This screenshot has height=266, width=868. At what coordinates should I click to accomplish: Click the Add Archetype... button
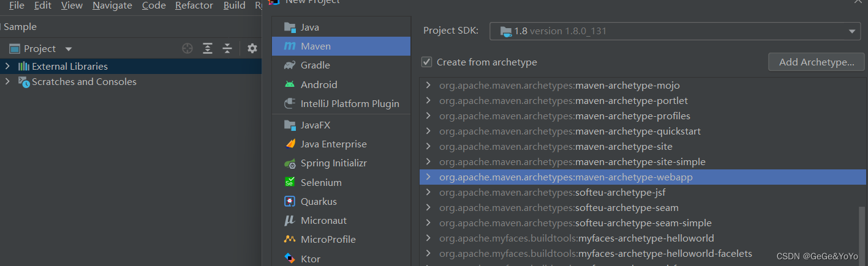click(x=817, y=62)
